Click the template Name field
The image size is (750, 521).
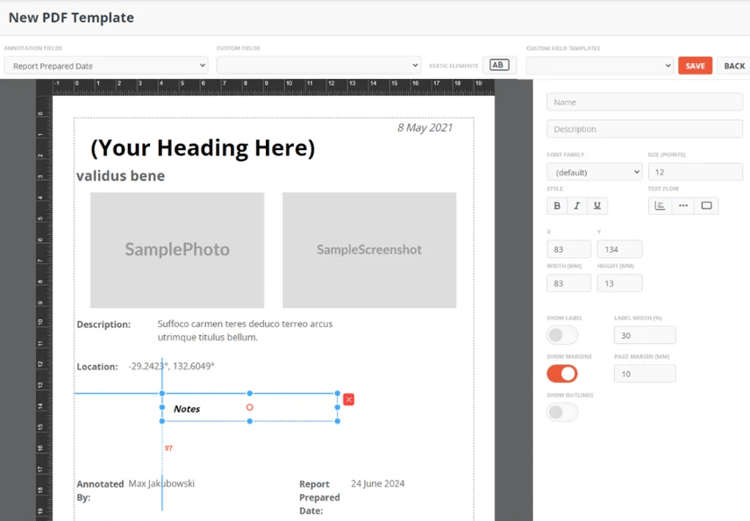[x=645, y=102]
